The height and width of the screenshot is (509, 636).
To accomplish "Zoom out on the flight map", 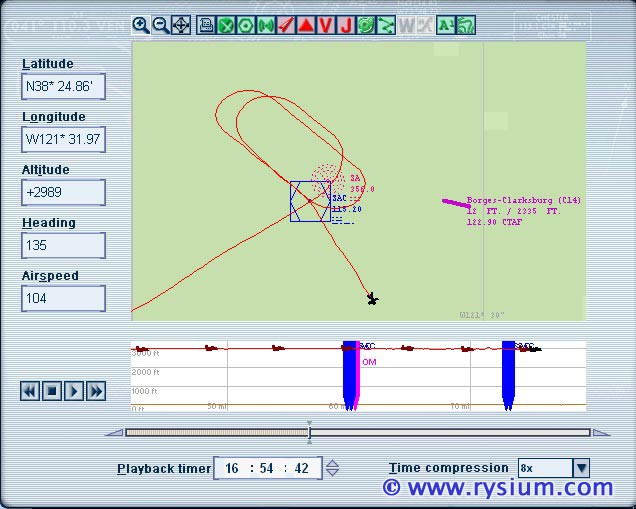I will point(160,25).
